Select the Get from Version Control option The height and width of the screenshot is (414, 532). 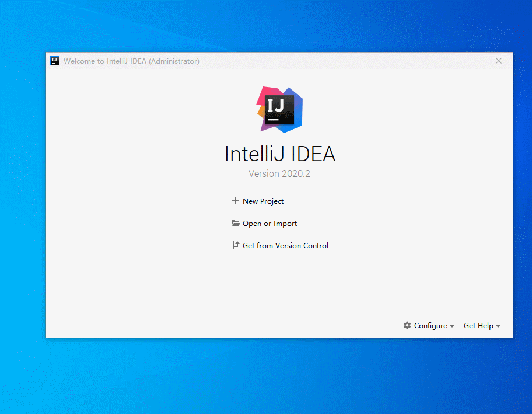[285, 245]
